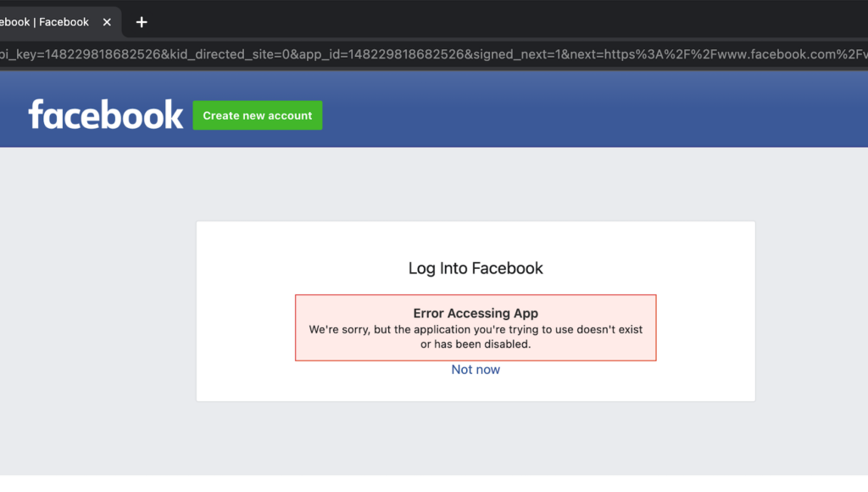Screen dimensions: 868x492
Task: Open a new browser tab
Action: (142, 22)
